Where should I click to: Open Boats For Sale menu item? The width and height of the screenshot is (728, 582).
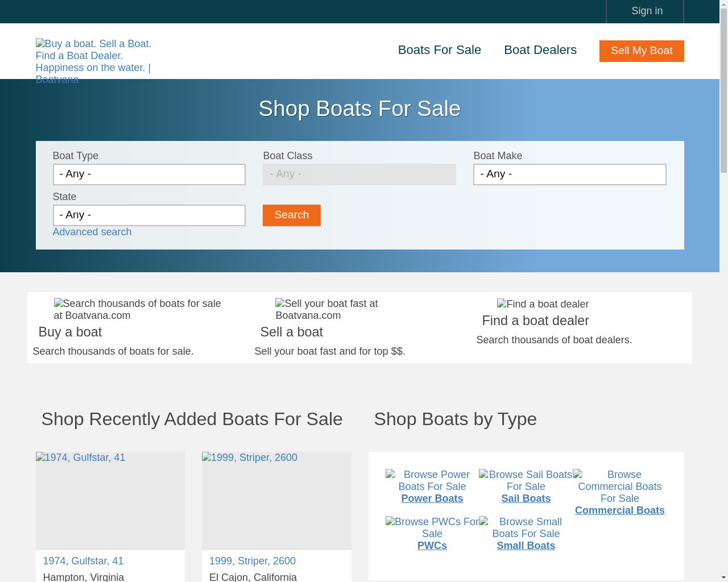[x=440, y=50]
